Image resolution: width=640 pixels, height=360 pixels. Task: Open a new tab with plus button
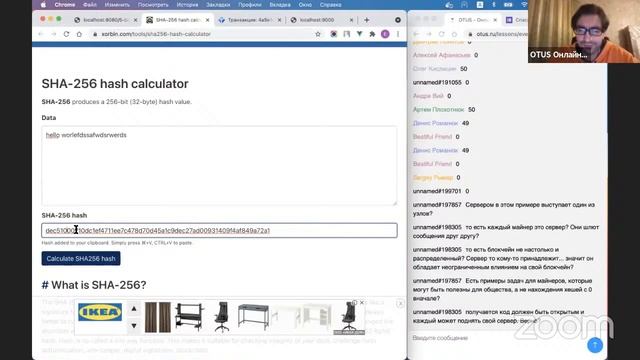point(366,20)
